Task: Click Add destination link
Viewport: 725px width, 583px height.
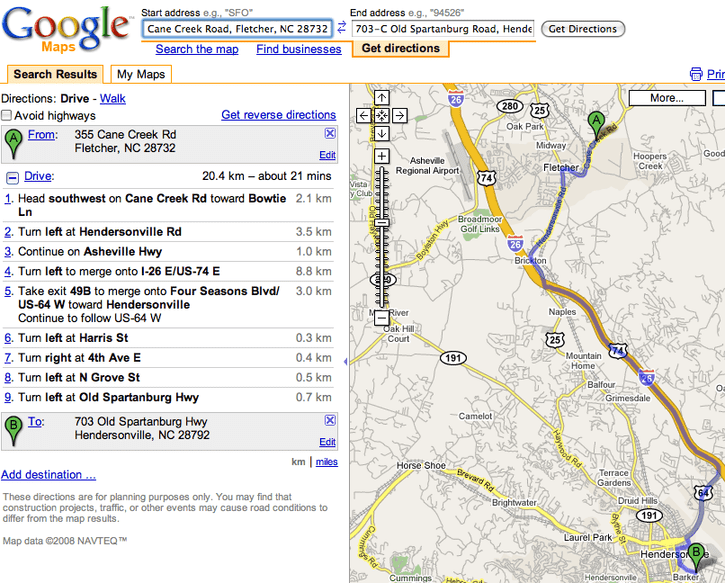Action: point(49,475)
